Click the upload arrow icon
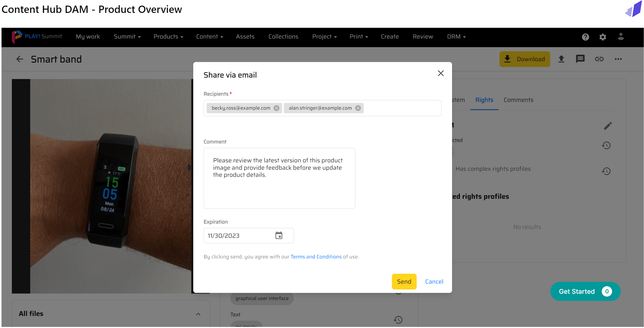This screenshot has width=644, height=328. [x=561, y=59]
